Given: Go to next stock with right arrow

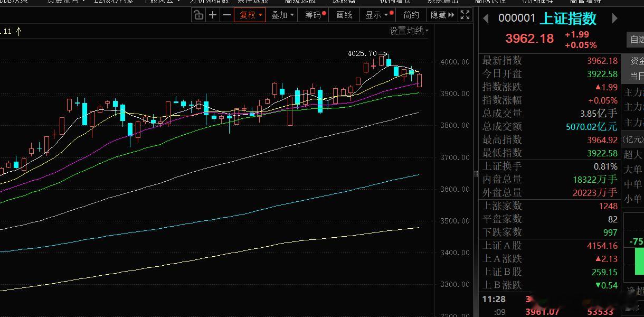Looking at the screenshot, I should 614,18.
